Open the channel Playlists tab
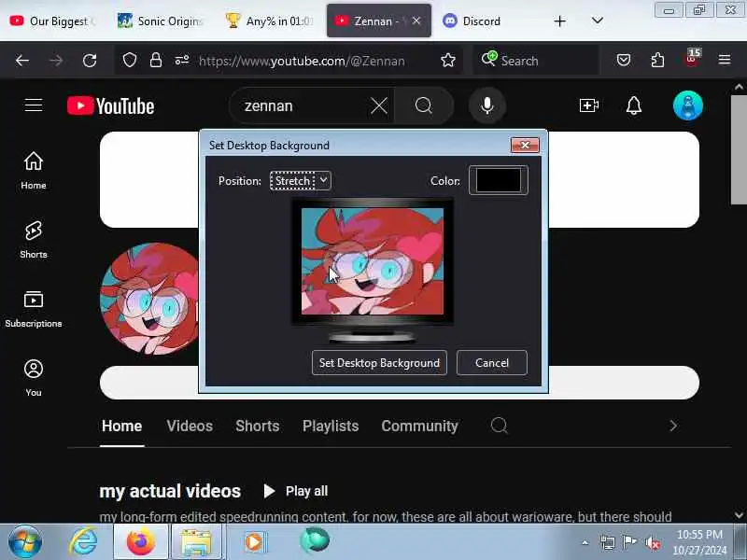This screenshot has width=747, height=560. (331, 426)
